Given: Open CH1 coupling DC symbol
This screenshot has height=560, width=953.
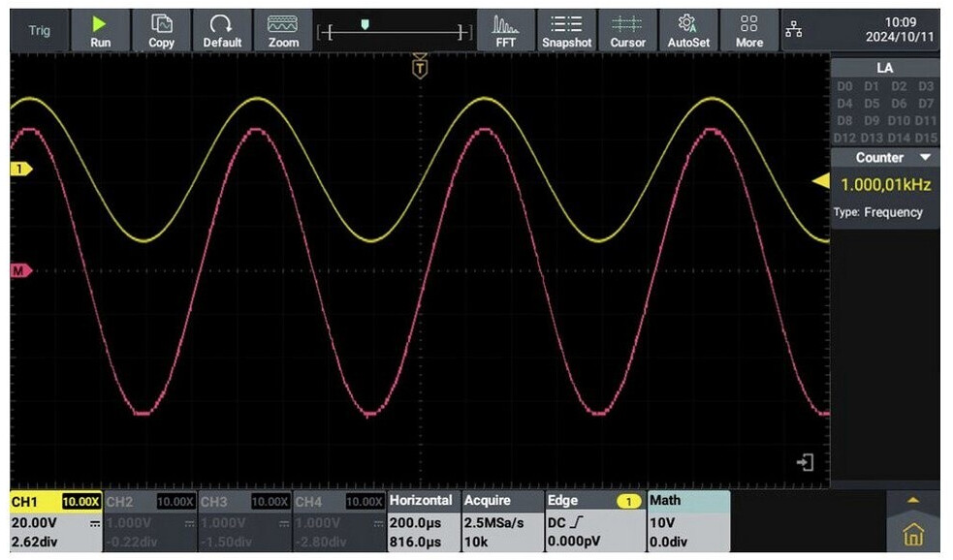Looking at the screenshot, I should (x=95, y=523).
